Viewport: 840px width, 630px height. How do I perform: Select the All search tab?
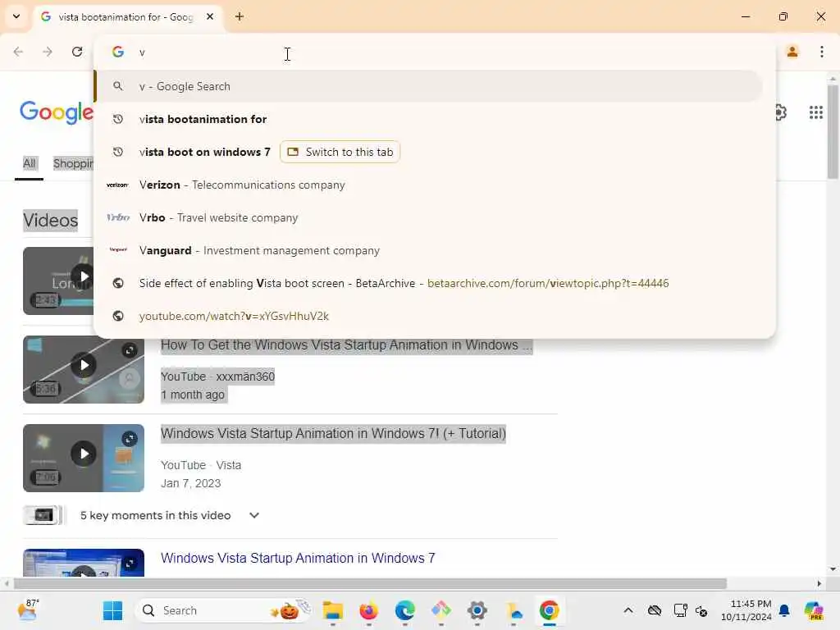coord(29,163)
